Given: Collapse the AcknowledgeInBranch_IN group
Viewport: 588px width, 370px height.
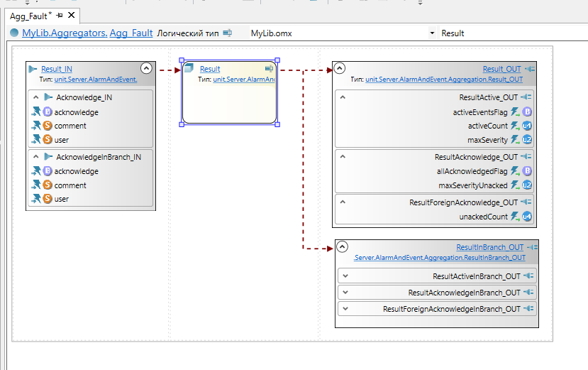Looking at the screenshot, I should [x=35, y=157].
